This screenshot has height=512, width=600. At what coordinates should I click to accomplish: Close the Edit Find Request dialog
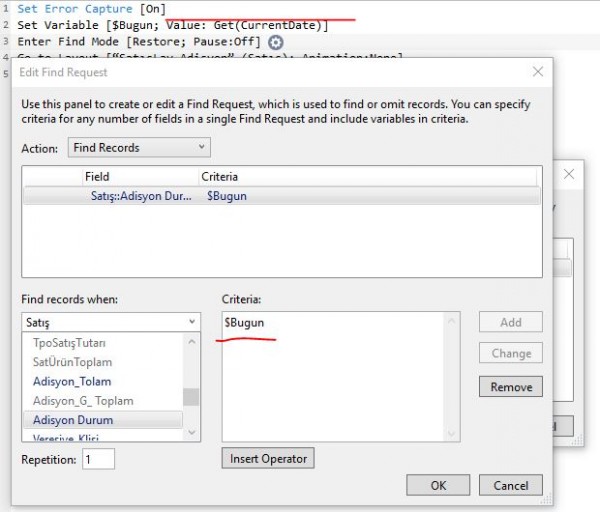[537, 72]
